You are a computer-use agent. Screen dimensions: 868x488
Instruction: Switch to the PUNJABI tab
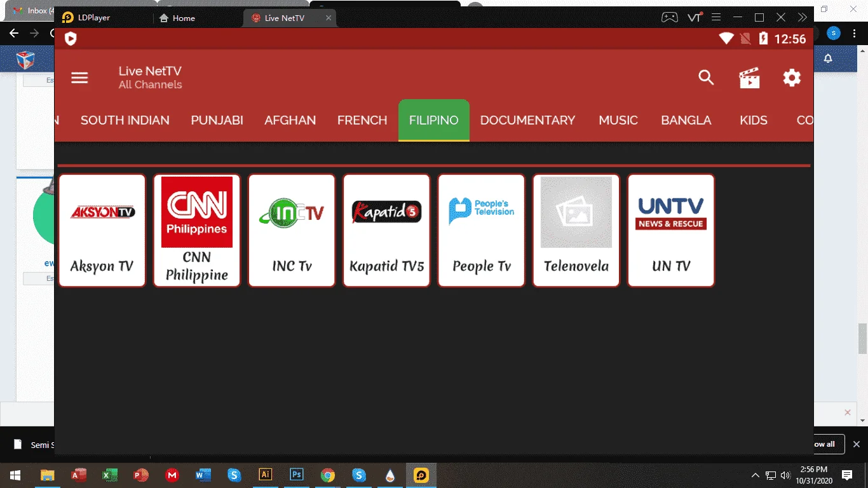coord(217,120)
